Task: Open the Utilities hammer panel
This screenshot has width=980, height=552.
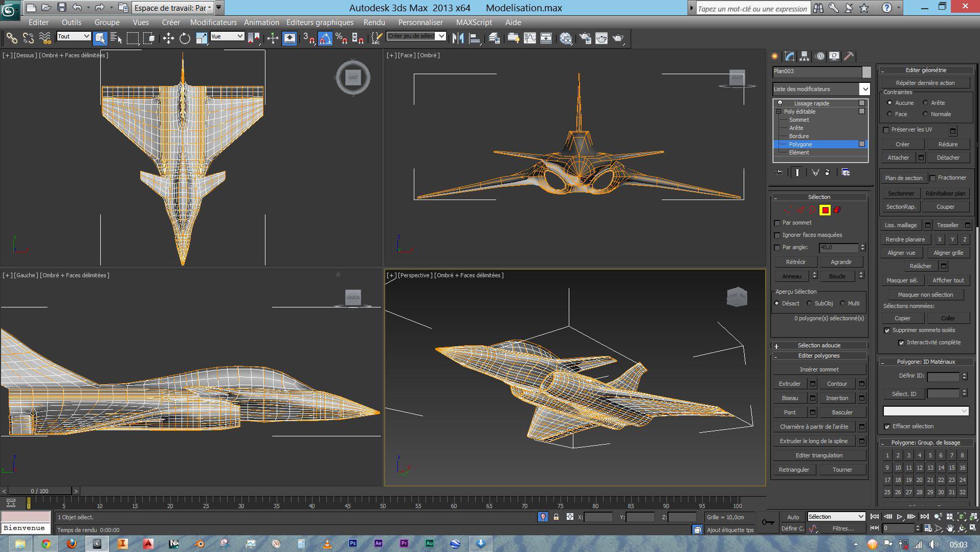Action: click(x=849, y=56)
